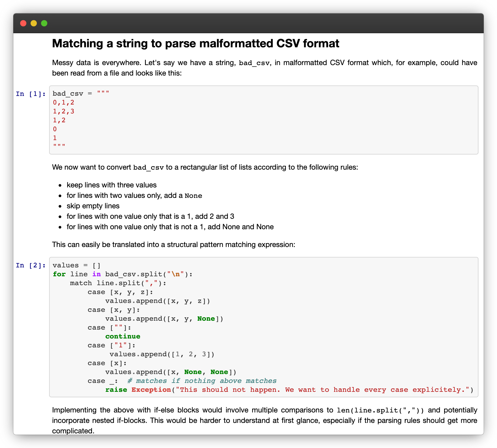
Task: Click the '0,1,2' line in cell 1
Action: [x=63, y=102]
